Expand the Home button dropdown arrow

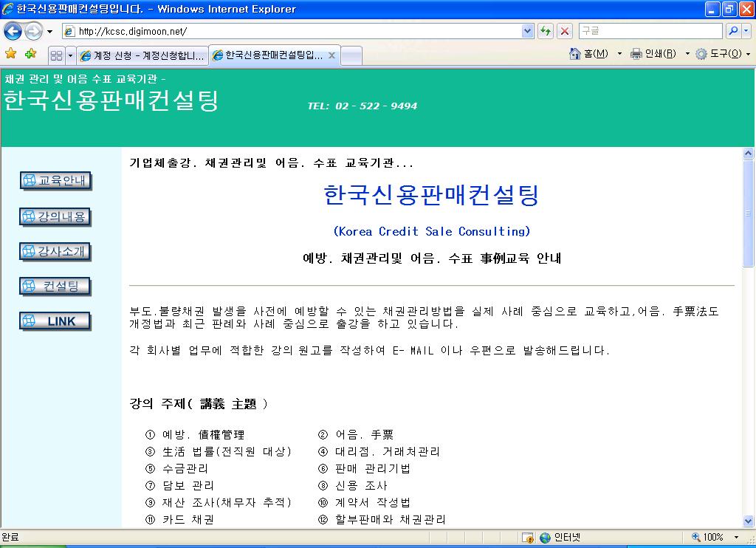click(619, 54)
